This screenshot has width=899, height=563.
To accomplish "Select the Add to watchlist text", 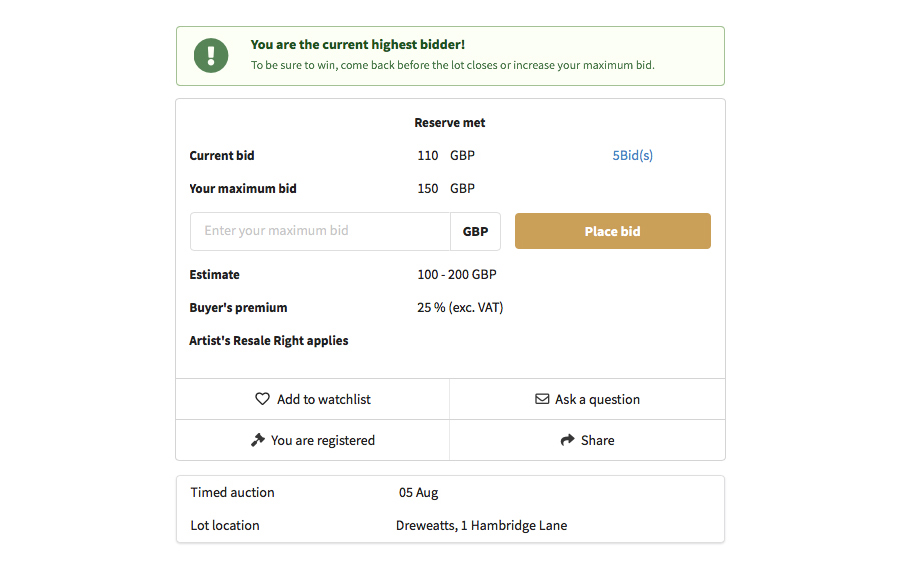I will pos(324,399).
